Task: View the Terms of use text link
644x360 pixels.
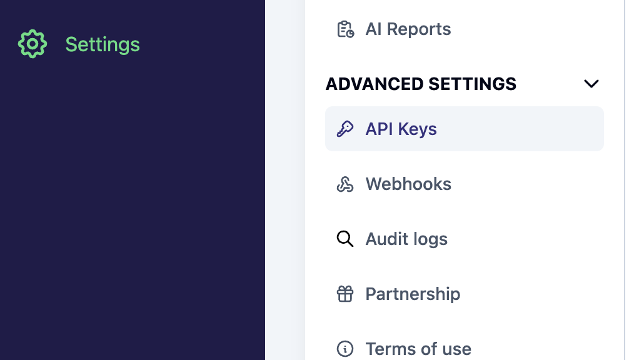Action: (418, 348)
